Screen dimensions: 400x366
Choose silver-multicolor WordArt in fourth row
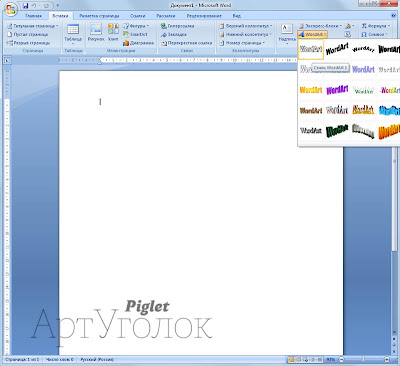(337, 110)
